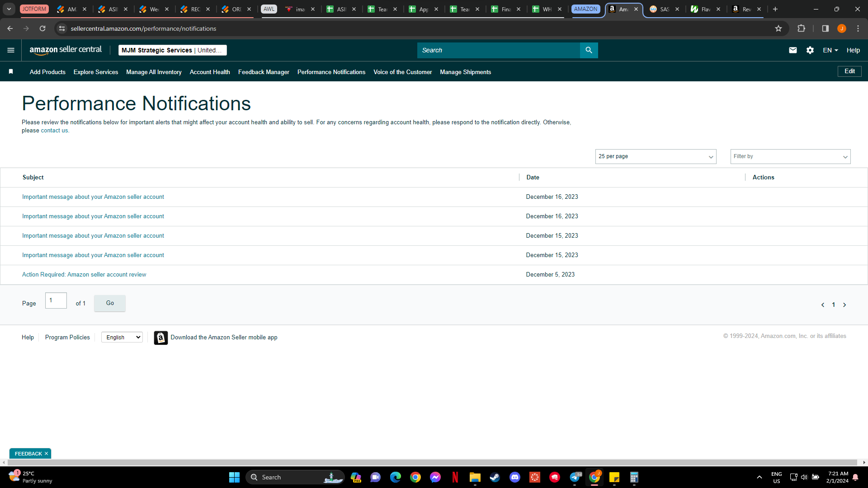This screenshot has width=868, height=488.
Task: Click the Go page button
Action: [x=110, y=303]
